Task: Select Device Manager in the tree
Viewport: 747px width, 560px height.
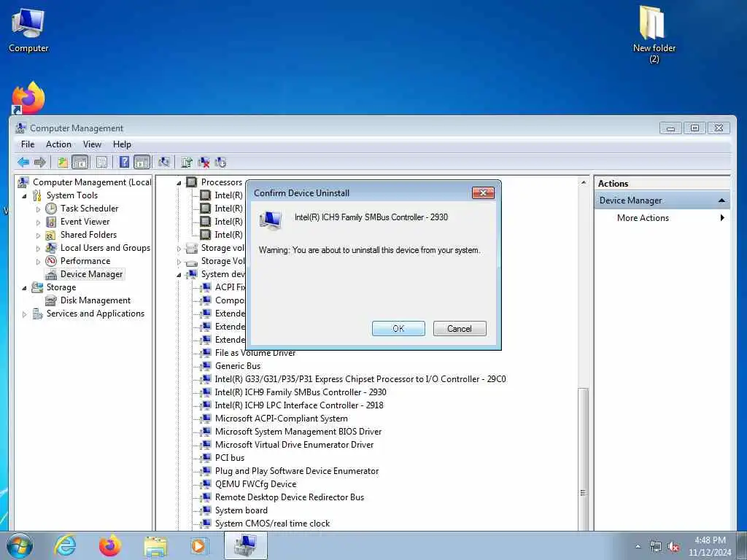Action: [x=91, y=274]
